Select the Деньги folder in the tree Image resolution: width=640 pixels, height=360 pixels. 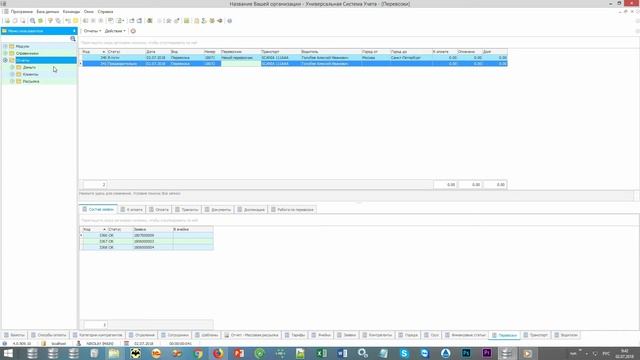tap(29, 67)
